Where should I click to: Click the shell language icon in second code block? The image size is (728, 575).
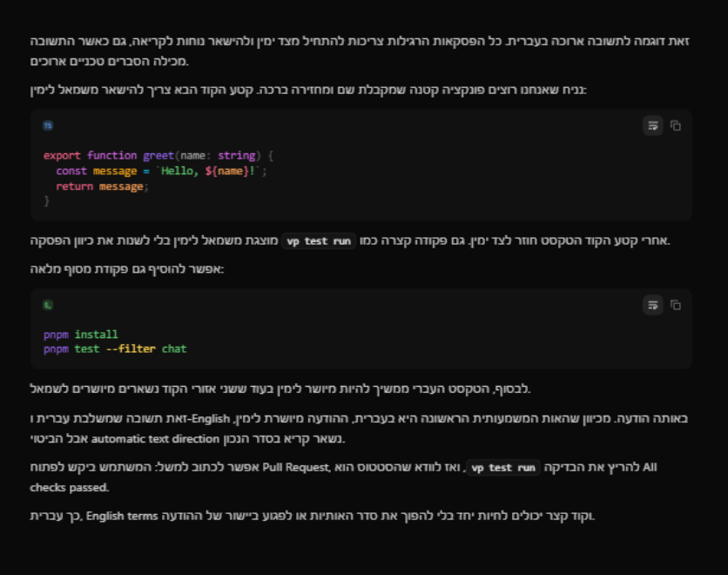click(48, 305)
